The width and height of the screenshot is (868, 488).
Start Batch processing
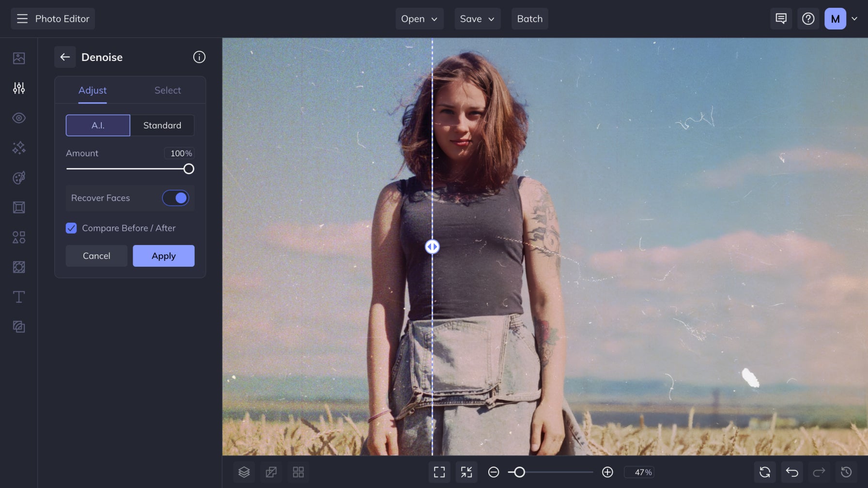click(x=529, y=19)
